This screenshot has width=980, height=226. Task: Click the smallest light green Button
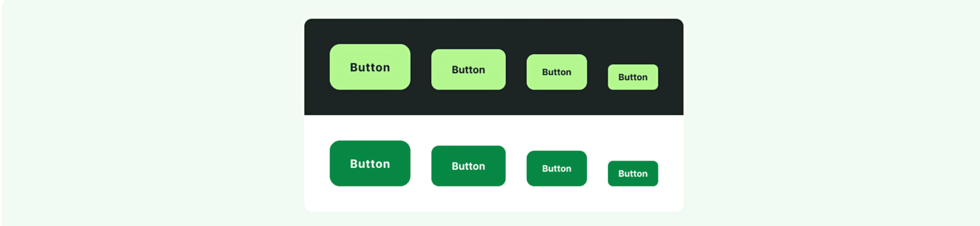pyautogui.click(x=633, y=77)
